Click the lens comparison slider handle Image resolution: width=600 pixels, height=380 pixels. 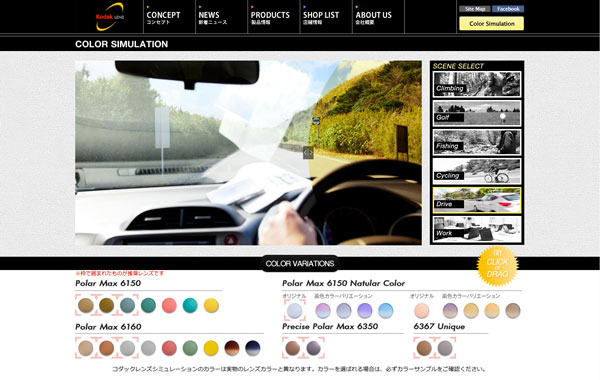pyautogui.click(x=308, y=152)
